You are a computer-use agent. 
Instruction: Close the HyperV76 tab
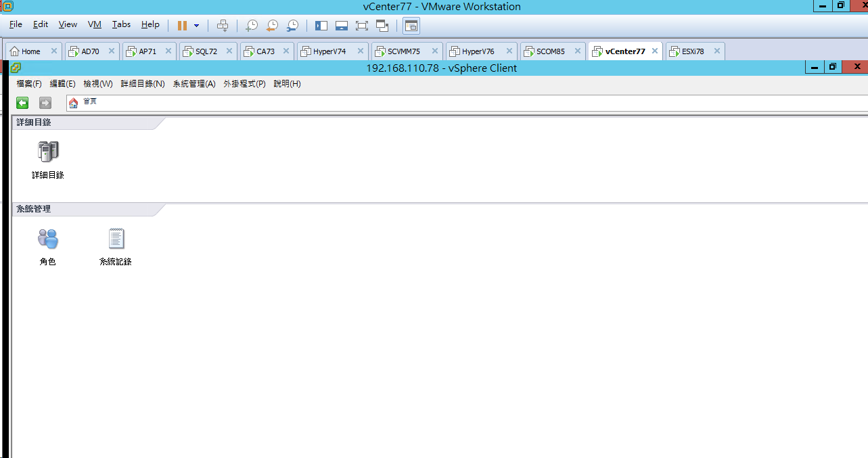point(509,51)
